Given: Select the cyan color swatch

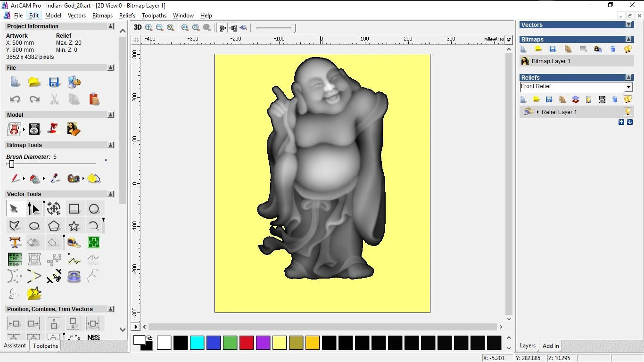Looking at the screenshot, I should pyautogui.click(x=197, y=343).
